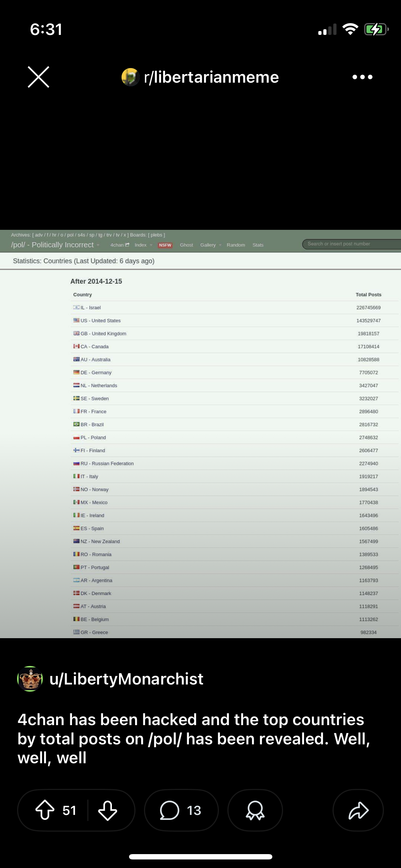The height and width of the screenshot is (868, 401).
Task: Tap the IE - Ireland row
Action: coord(235,516)
